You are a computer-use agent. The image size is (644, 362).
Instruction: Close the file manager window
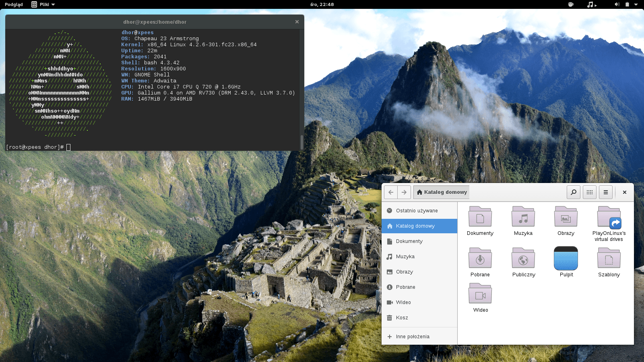click(x=625, y=192)
